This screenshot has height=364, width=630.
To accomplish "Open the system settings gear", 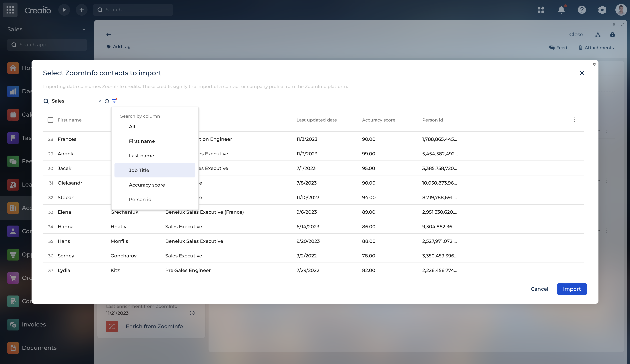I will tap(602, 10).
